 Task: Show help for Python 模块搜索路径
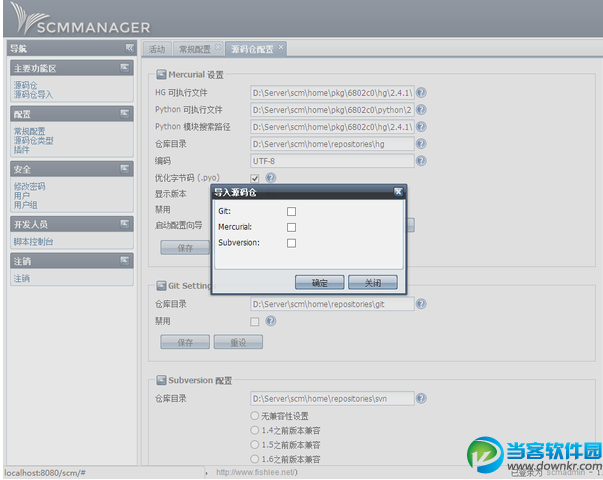pos(421,127)
